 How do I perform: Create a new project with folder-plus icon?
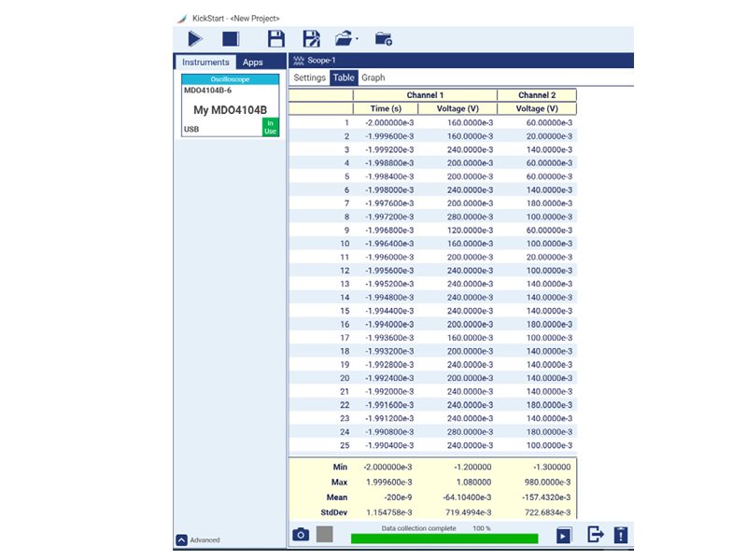384,39
